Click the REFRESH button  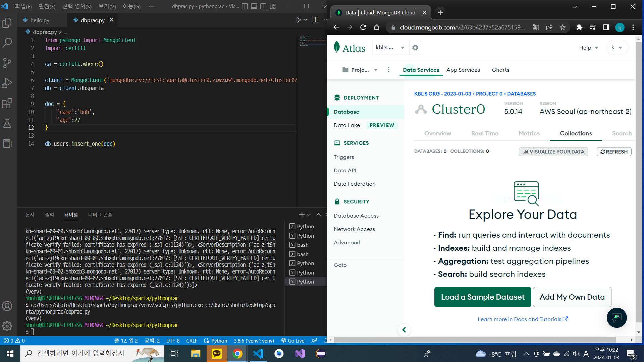614,152
